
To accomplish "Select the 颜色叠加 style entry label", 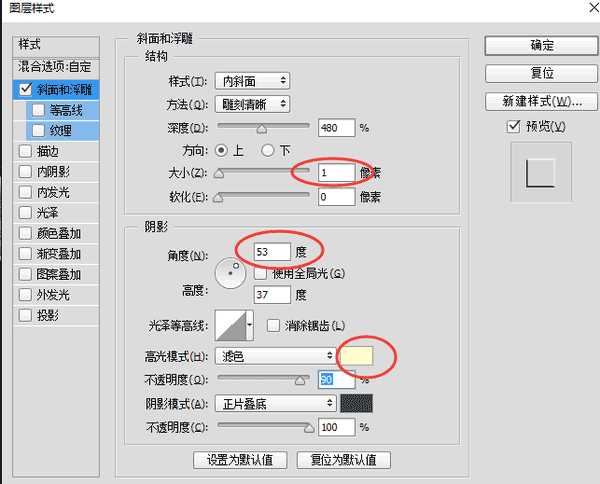I will pyautogui.click(x=59, y=233).
